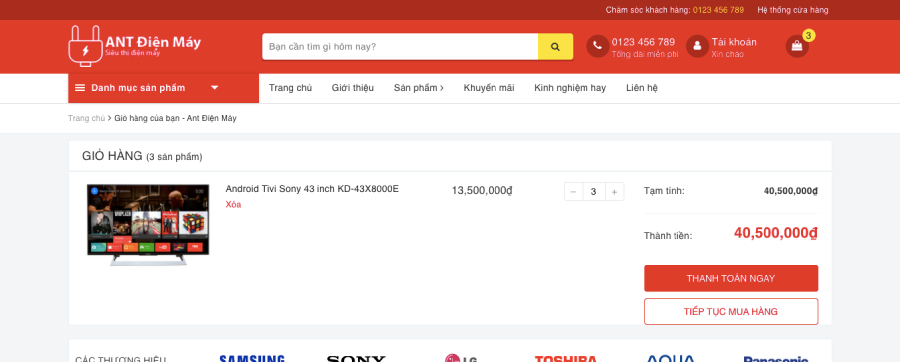900x362 pixels.
Task: Click the LG brand logo
Action: (461, 359)
